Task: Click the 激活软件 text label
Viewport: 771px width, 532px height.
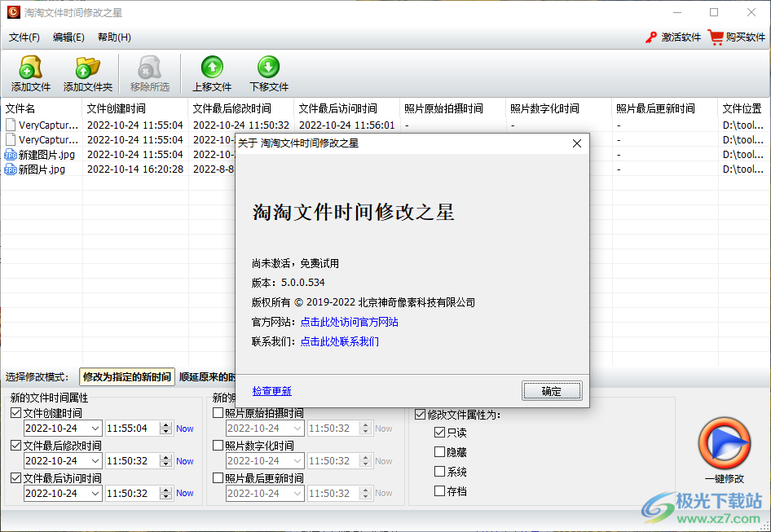Action: 681,37
